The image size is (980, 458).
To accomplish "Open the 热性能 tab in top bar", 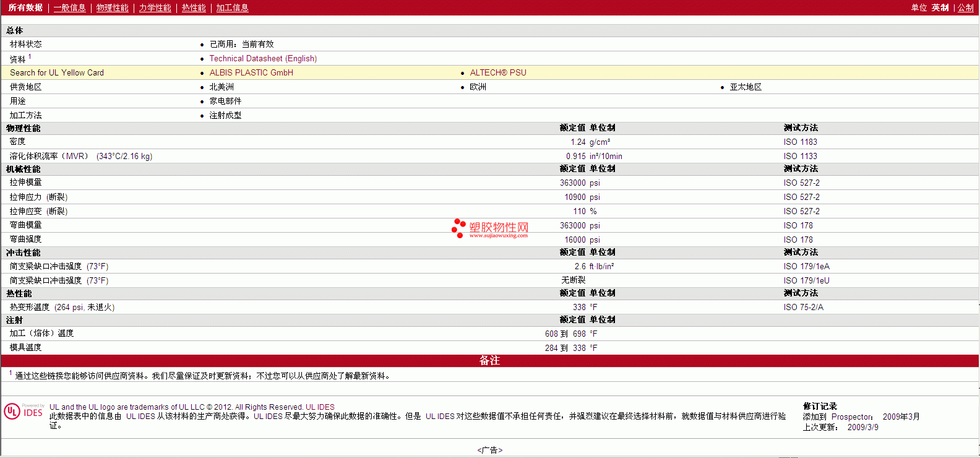I will point(194,7).
